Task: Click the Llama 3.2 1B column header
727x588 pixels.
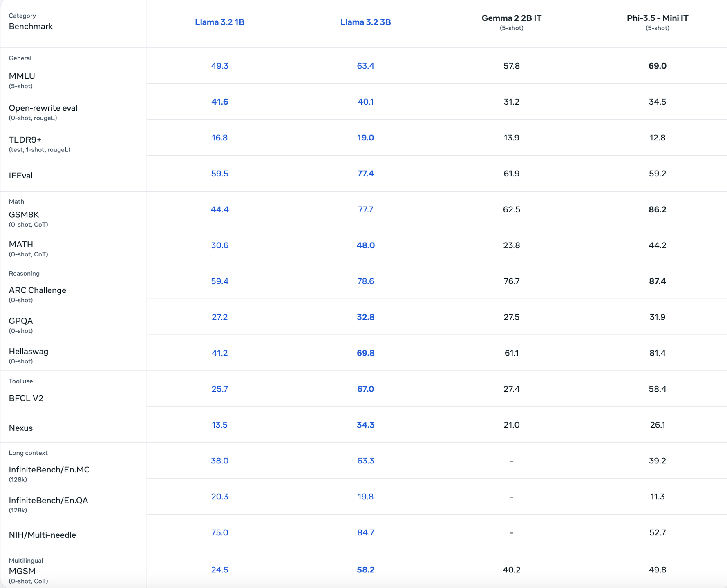Action: (x=219, y=22)
